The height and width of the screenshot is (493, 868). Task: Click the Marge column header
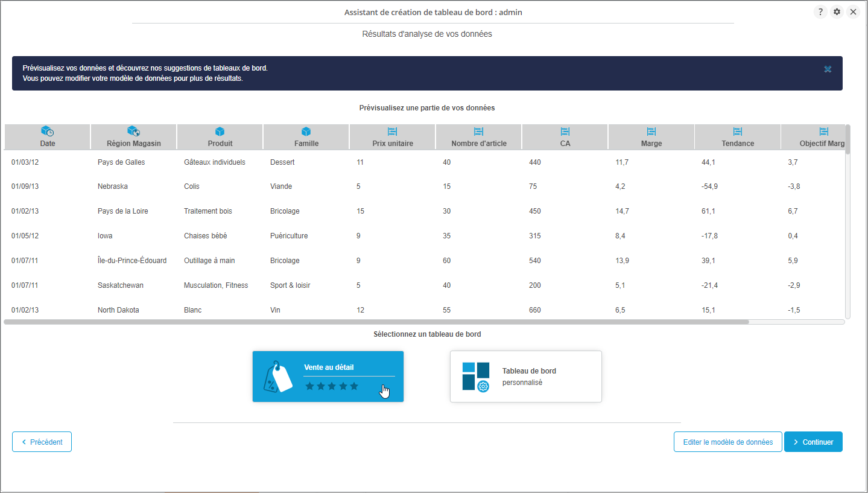coord(651,143)
